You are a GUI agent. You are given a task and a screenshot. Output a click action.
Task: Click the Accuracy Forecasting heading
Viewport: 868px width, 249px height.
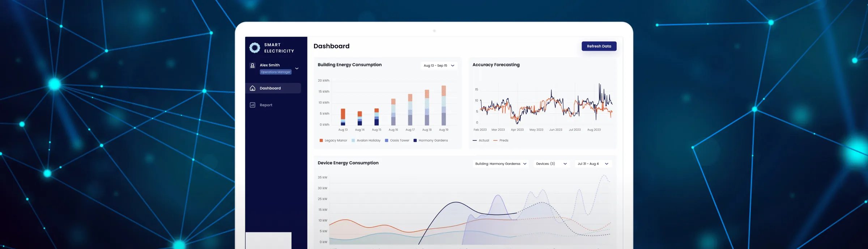[x=496, y=65]
